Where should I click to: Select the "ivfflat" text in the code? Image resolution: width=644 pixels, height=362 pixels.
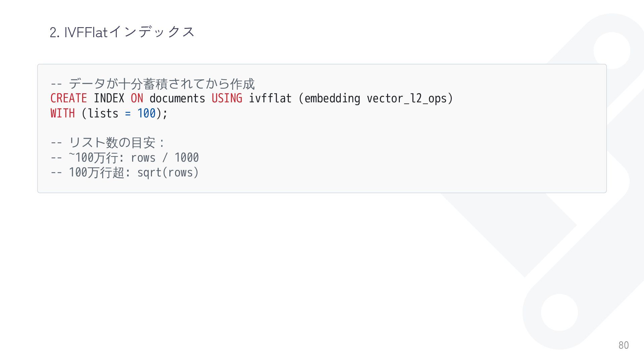(270, 99)
